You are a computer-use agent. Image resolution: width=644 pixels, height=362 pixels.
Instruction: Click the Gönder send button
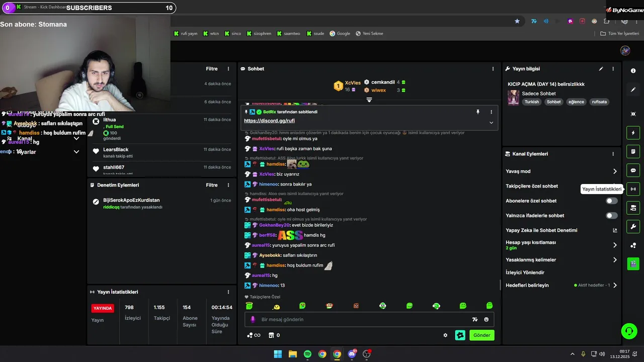(481, 335)
